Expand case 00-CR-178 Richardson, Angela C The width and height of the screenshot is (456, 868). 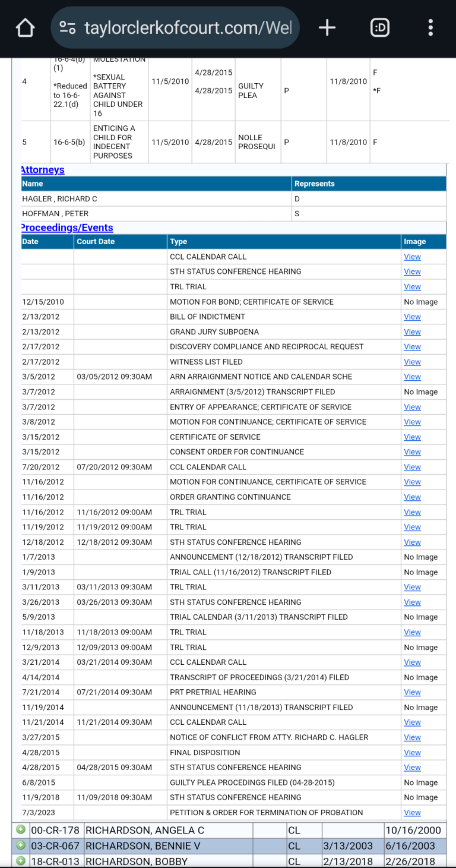21,830
